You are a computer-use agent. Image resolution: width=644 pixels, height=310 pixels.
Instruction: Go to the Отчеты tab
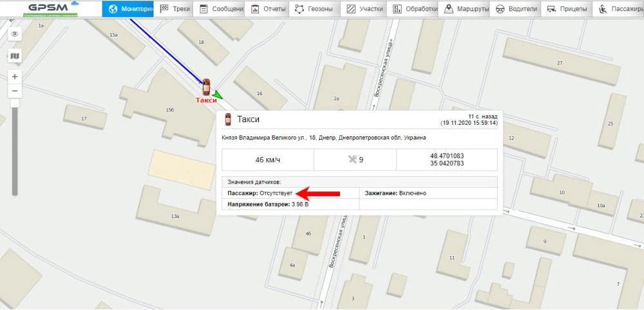(267, 8)
